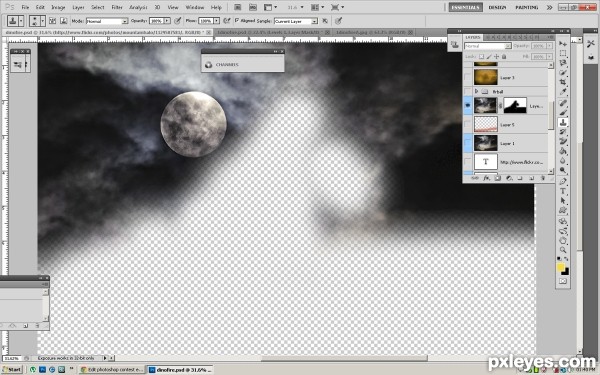Open the brush preset picker arrow
This screenshot has width=600, height=375.
click(x=42, y=21)
